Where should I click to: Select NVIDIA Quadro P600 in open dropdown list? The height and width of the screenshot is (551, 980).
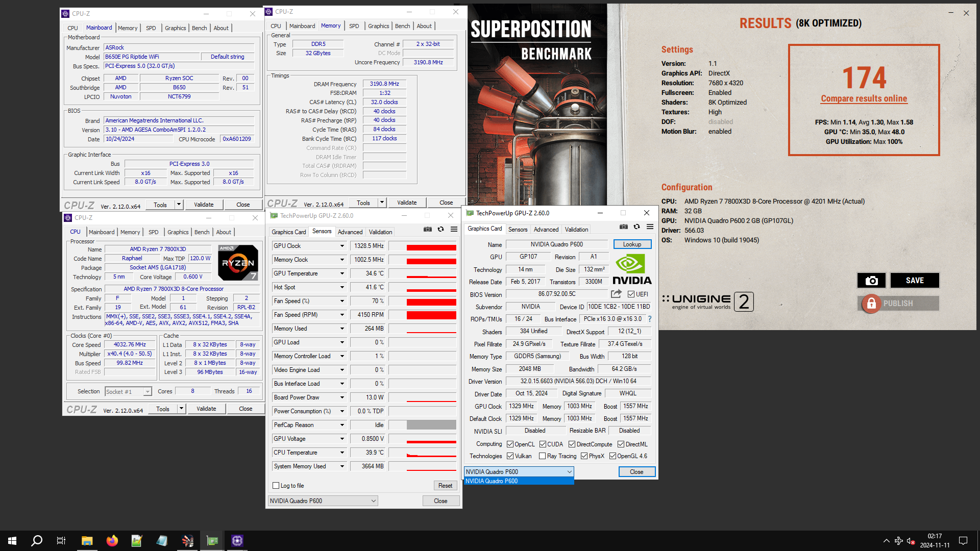pos(519,481)
